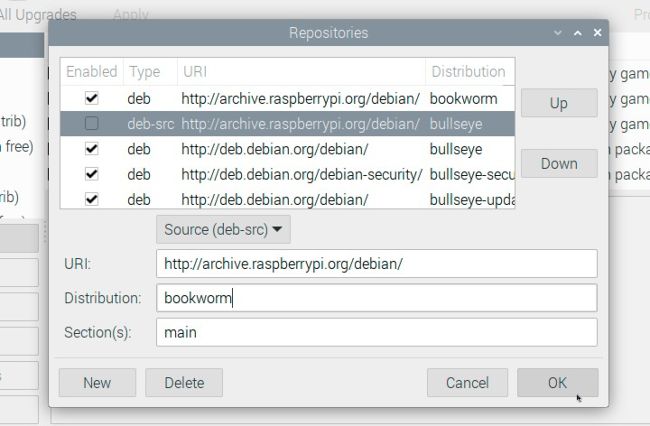Click the Distribution column header
Viewport: 650px width, 426px height.
coord(469,72)
